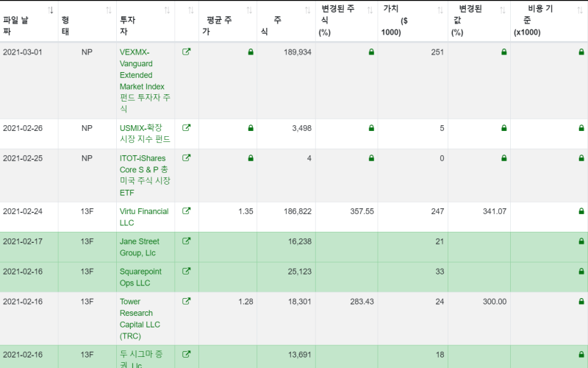
Task: Open external link icon for Tower Research row
Action: 187,301
